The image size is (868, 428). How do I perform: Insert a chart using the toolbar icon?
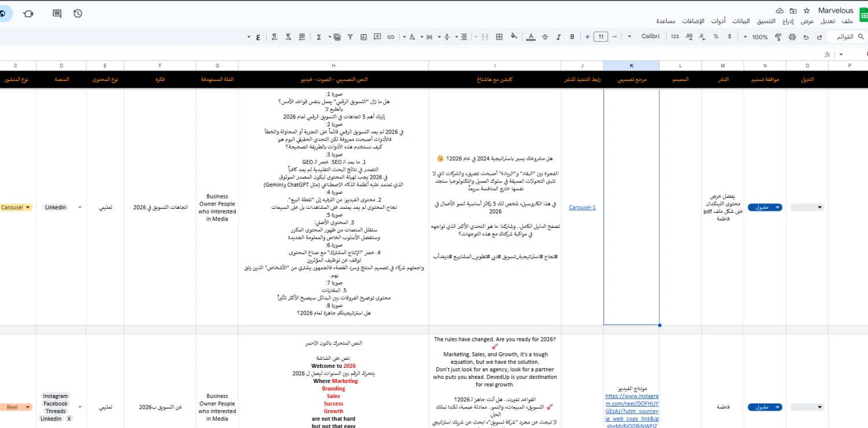pyautogui.click(x=364, y=36)
